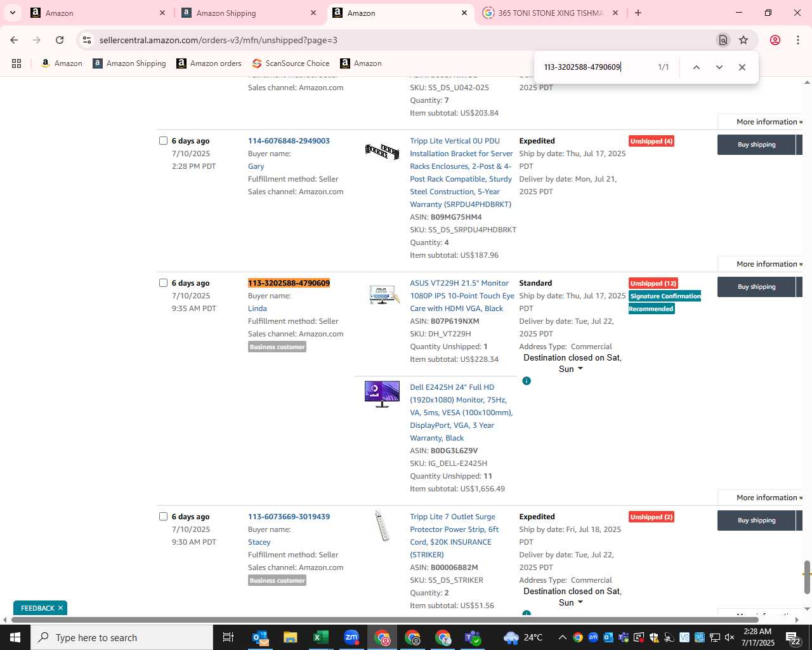Open the Amazon Shipping bookmark
Viewport: 812px width, 650px height.
pyautogui.click(x=129, y=63)
